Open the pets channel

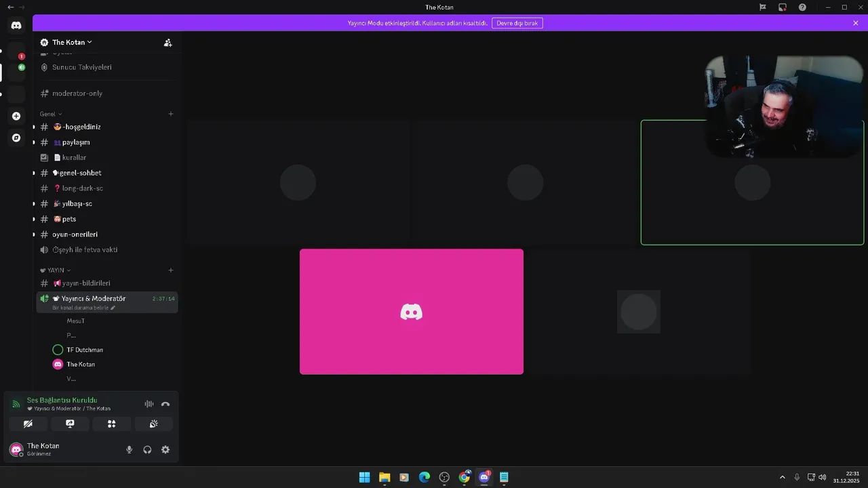pos(107,219)
